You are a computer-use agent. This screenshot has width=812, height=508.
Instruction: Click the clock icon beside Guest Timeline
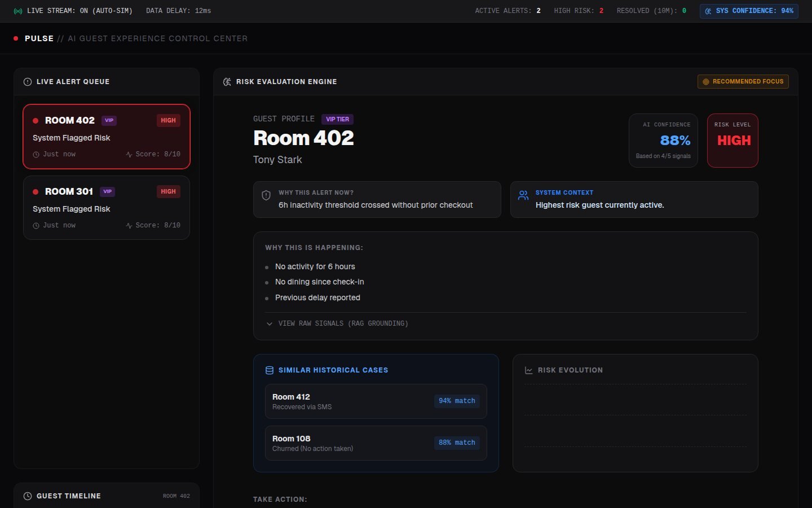tap(28, 496)
